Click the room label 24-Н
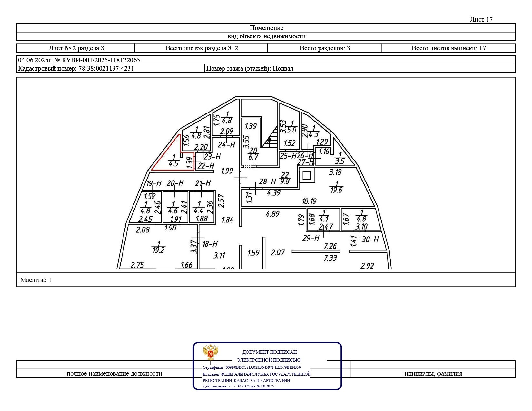Screen dimensions: 532x411 pyautogui.click(x=226, y=144)
